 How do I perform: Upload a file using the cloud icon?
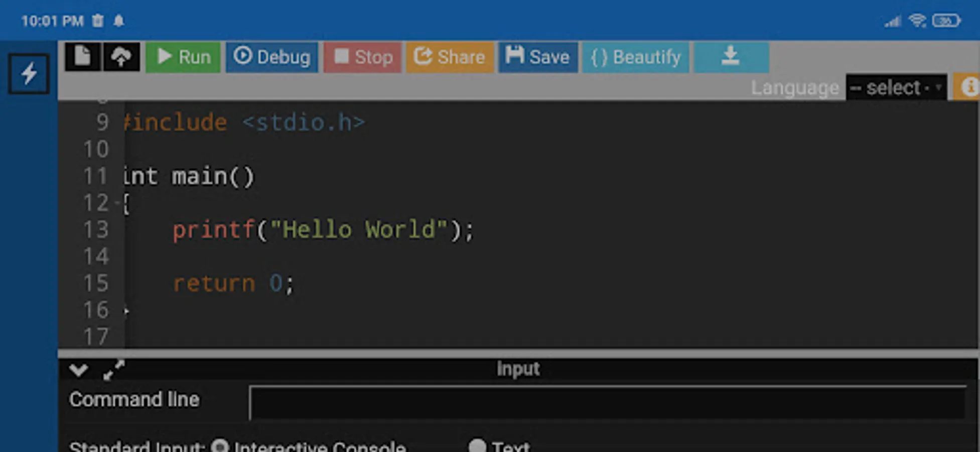point(121,57)
